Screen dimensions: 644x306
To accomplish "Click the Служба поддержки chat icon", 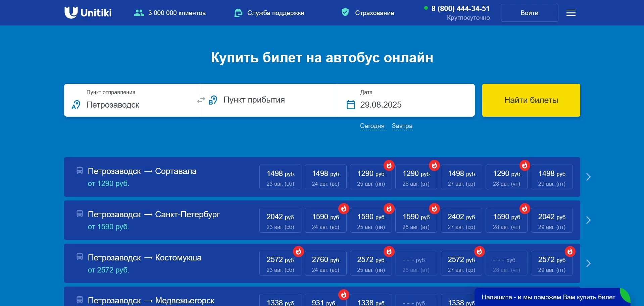I will pos(238,13).
